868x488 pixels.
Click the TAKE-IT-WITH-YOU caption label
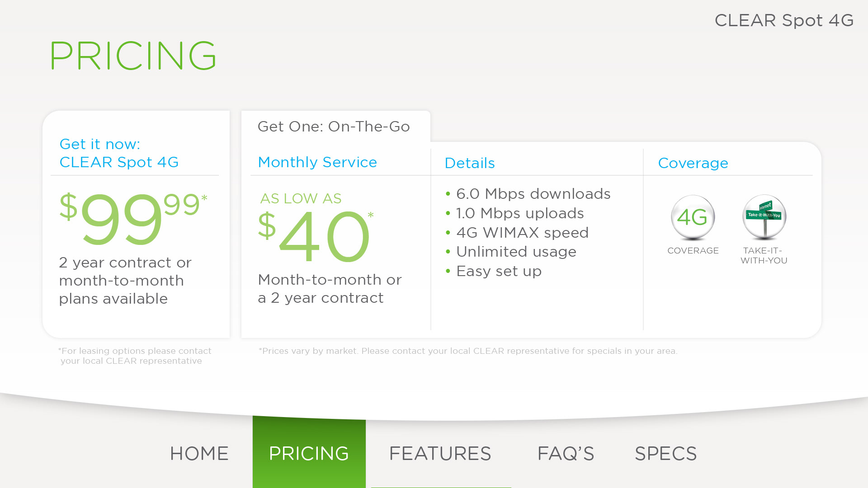coord(764,255)
